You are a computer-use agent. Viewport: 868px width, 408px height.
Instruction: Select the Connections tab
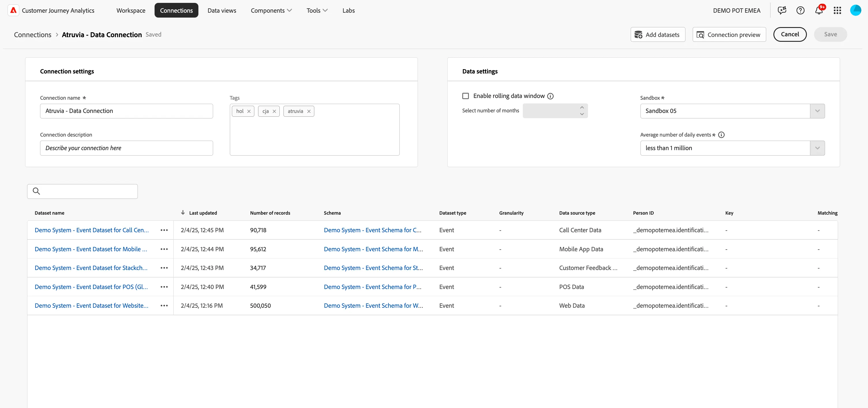tap(176, 10)
